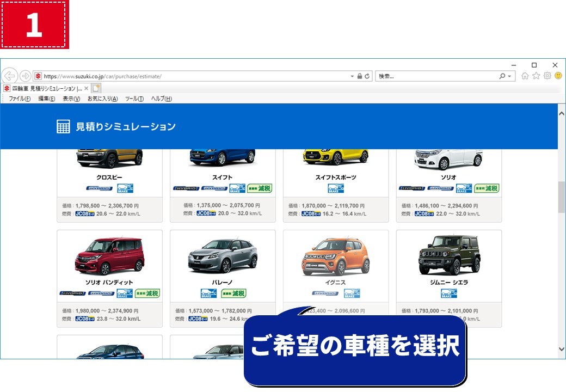566x392 pixels.
Task: Open a new browser tab
Action: pos(96,88)
